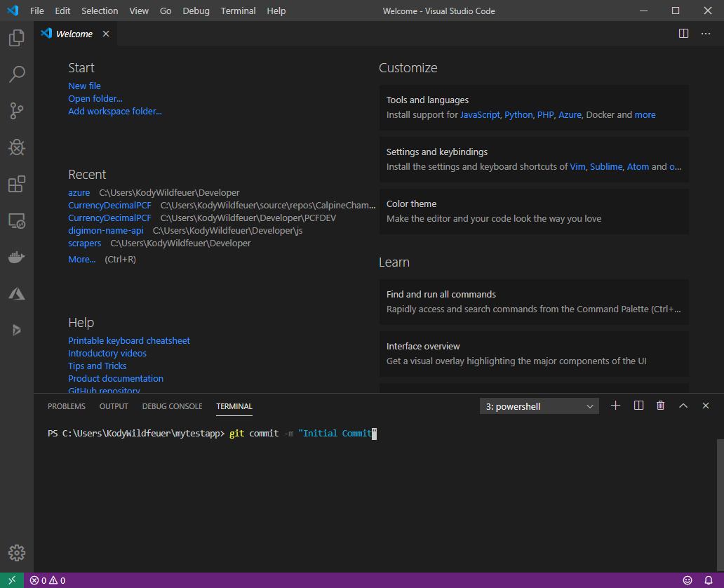The image size is (724, 588).
Task: Click in the terminal command line
Action: [213, 433]
